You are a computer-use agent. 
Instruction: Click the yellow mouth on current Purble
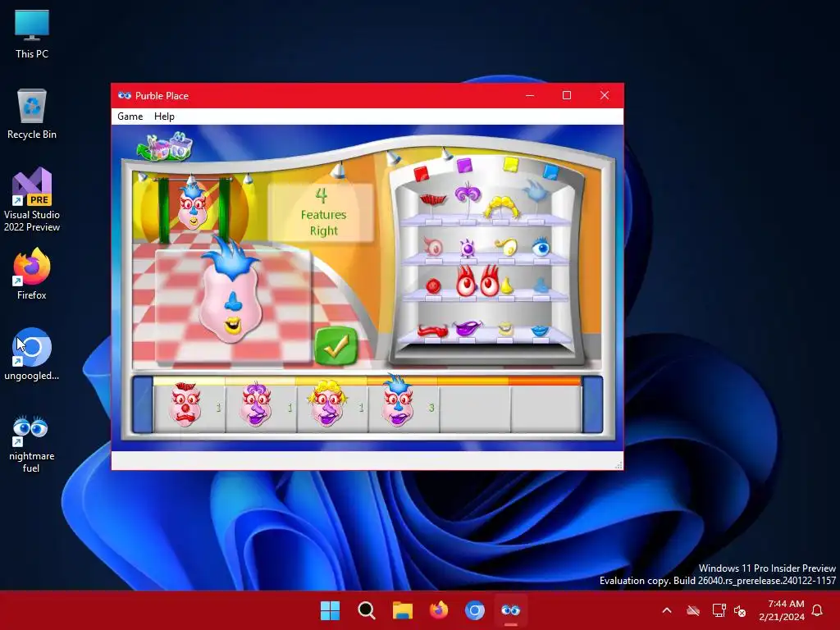pyautogui.click(x=232, y=324)
